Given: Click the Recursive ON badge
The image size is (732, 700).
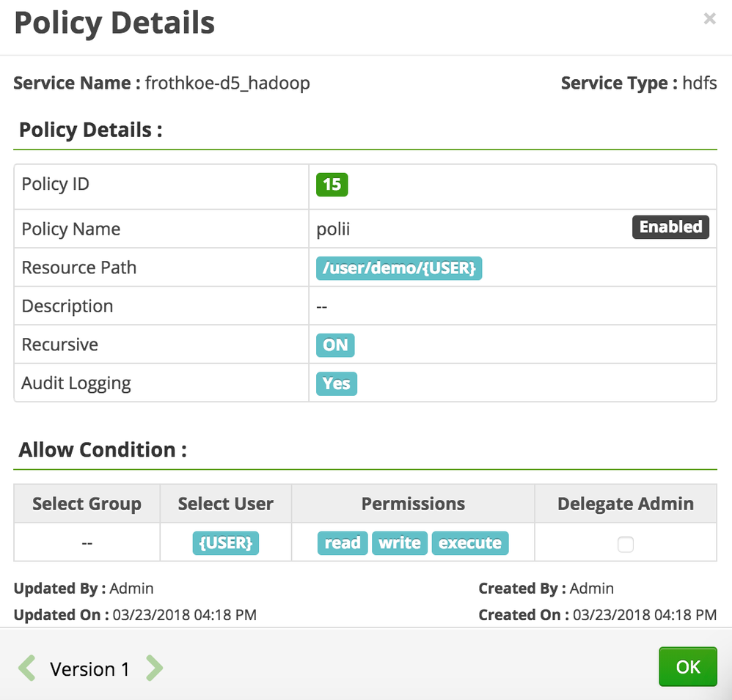Looking at the screenshot, I should click(x=335, y=345).
